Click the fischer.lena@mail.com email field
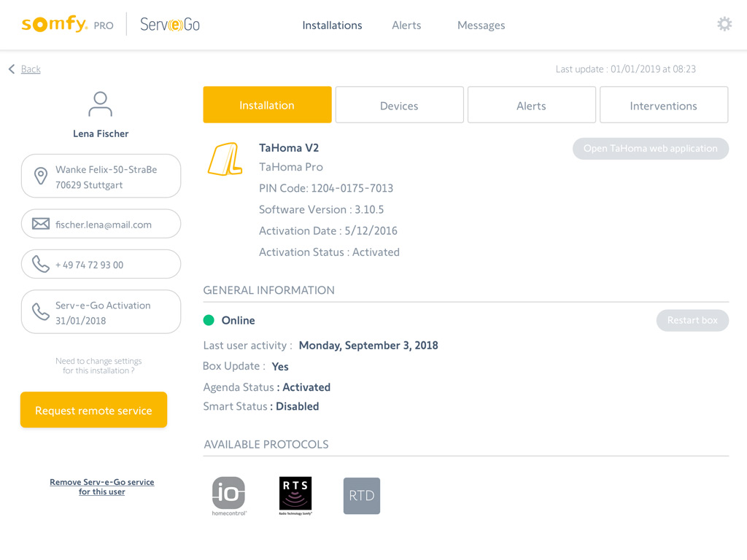Screen dimensions: 747x560 click(101, 224)
